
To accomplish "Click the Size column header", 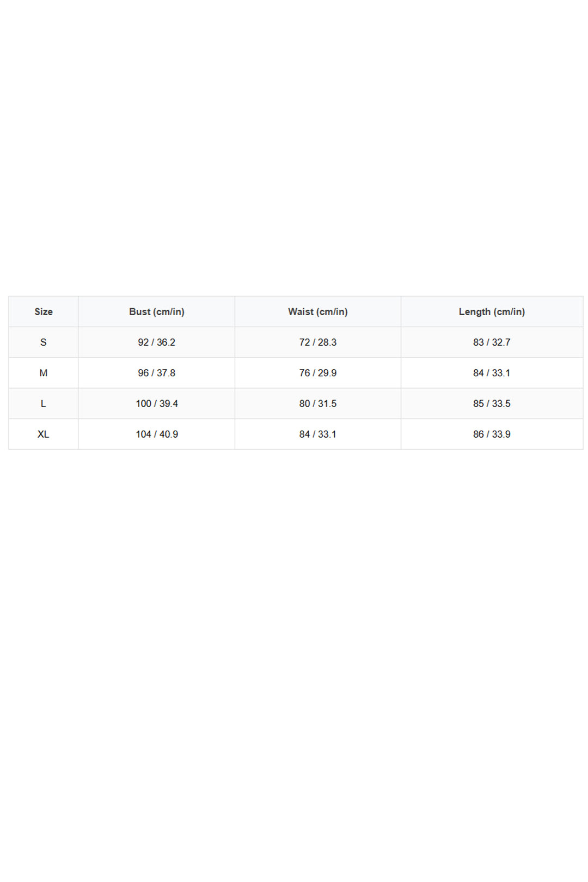I will coord(44,311).
